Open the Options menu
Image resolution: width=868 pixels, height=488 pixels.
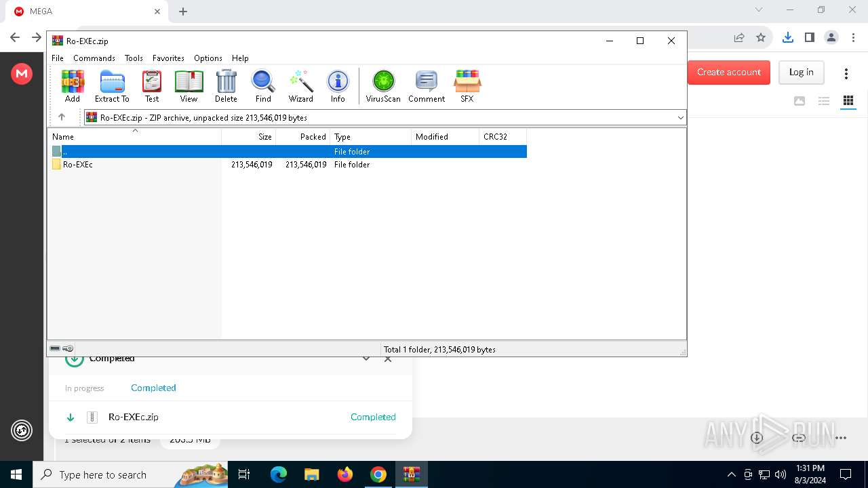(x=208, y=58)
